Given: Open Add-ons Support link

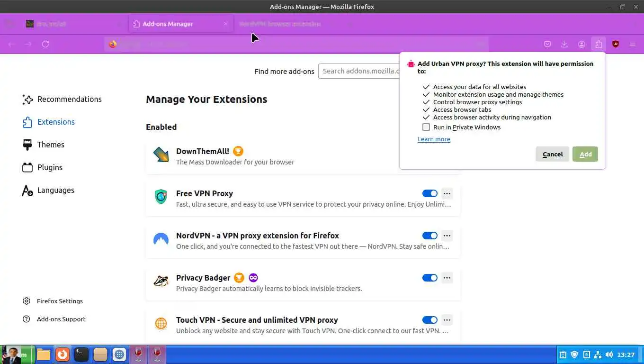Looking at the screenshot, I should pyautogui.click(x=54, y=319).
